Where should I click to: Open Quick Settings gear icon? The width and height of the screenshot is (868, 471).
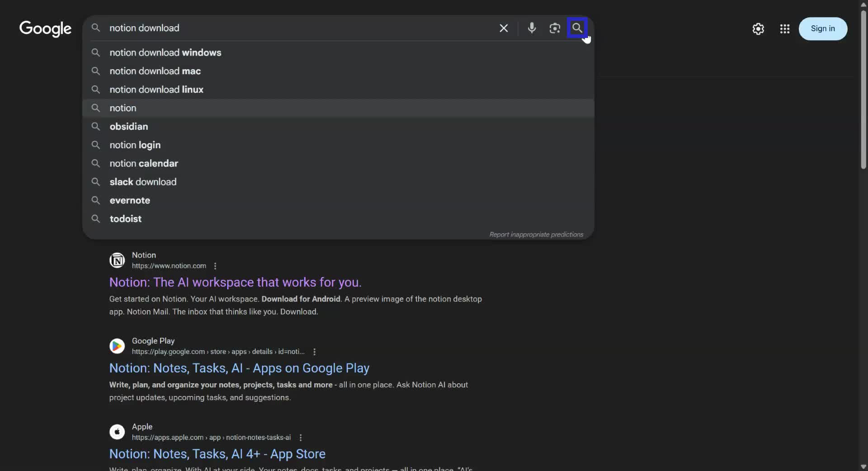(758, 29)
